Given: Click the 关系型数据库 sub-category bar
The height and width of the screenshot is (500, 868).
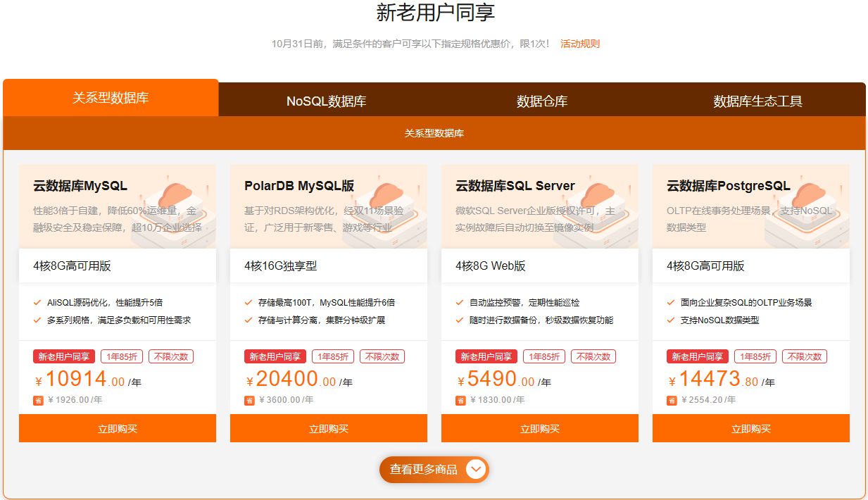Looking at the screenshot, I should (x=434, y=133).
